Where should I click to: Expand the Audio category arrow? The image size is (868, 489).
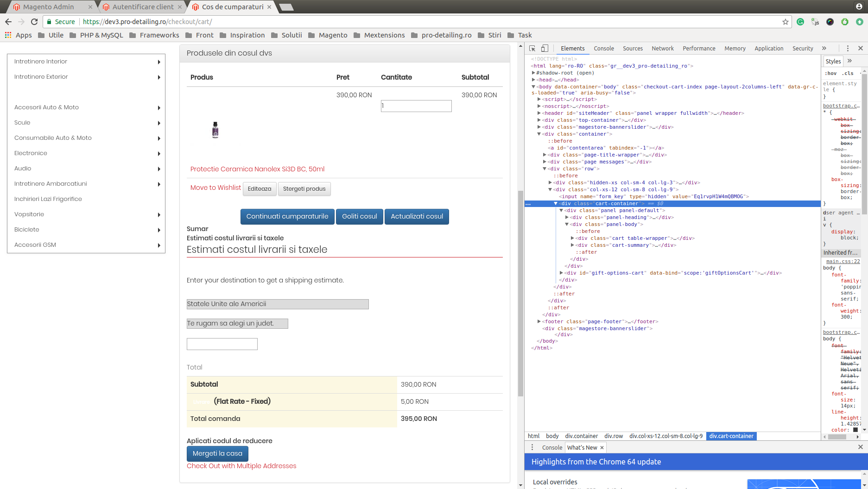tap(159, 169)
